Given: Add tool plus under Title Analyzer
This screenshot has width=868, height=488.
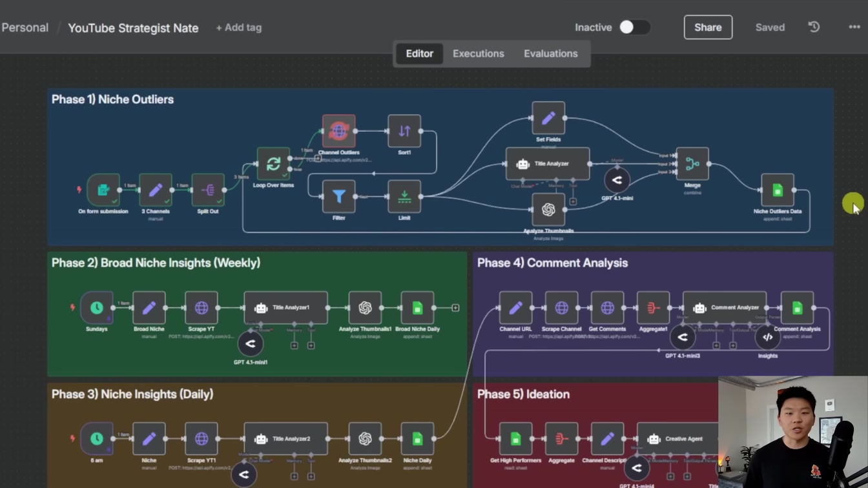Looking at the screenshot, I should [x=573, y=201].
